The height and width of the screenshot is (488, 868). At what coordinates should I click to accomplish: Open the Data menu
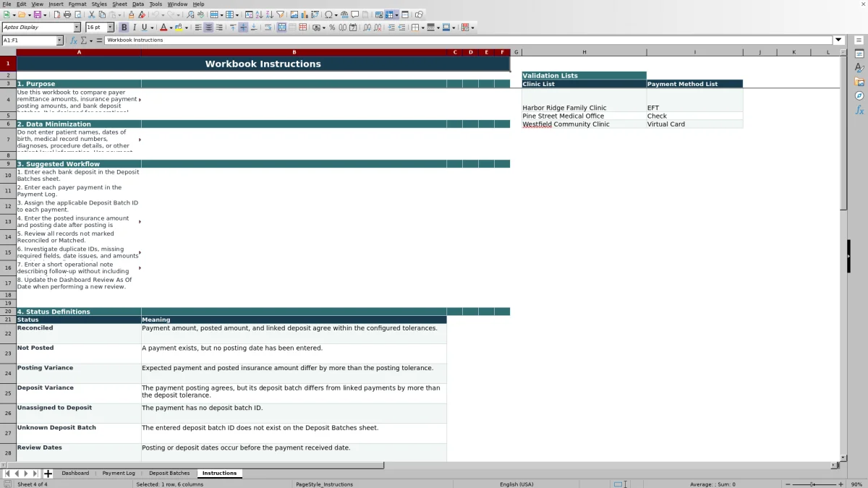[137, 4]
